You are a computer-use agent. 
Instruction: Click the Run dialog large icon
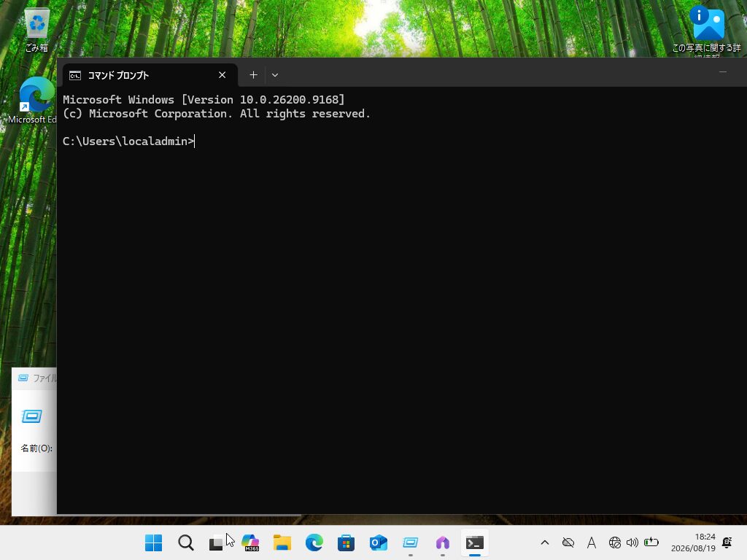click(x=32, y=416)
